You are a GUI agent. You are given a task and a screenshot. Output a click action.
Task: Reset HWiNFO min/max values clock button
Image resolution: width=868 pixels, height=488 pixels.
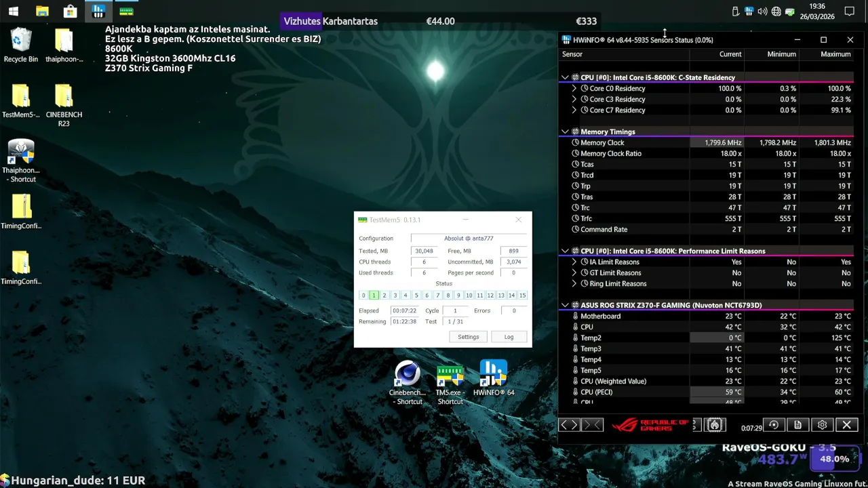click(774, 425)
